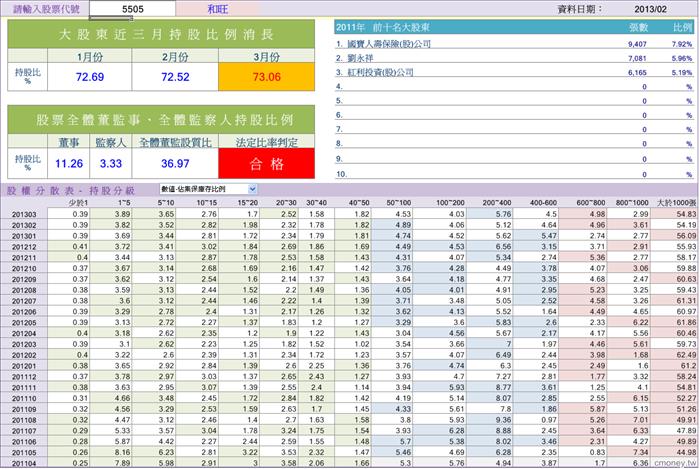Select row label 201206

tap(24, 311)
